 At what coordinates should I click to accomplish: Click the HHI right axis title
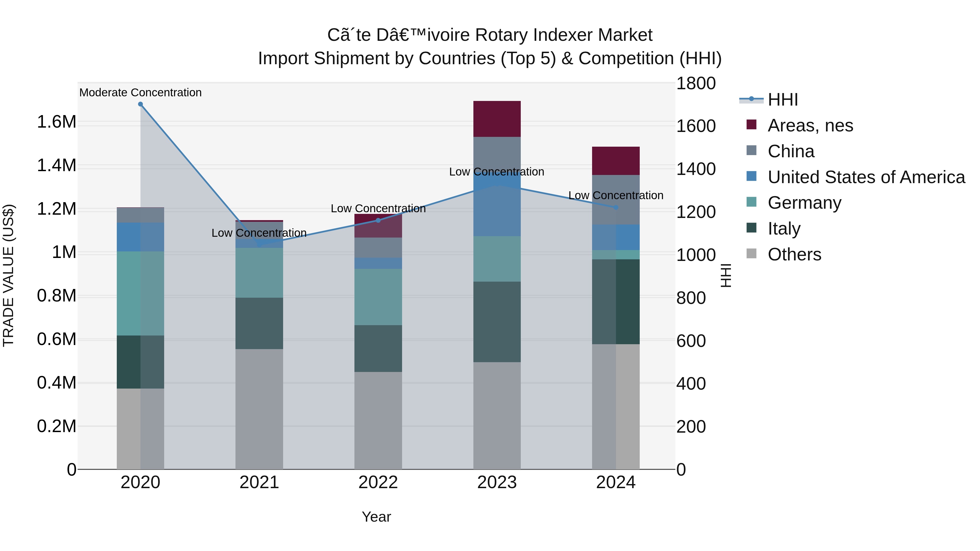point(726,275)
